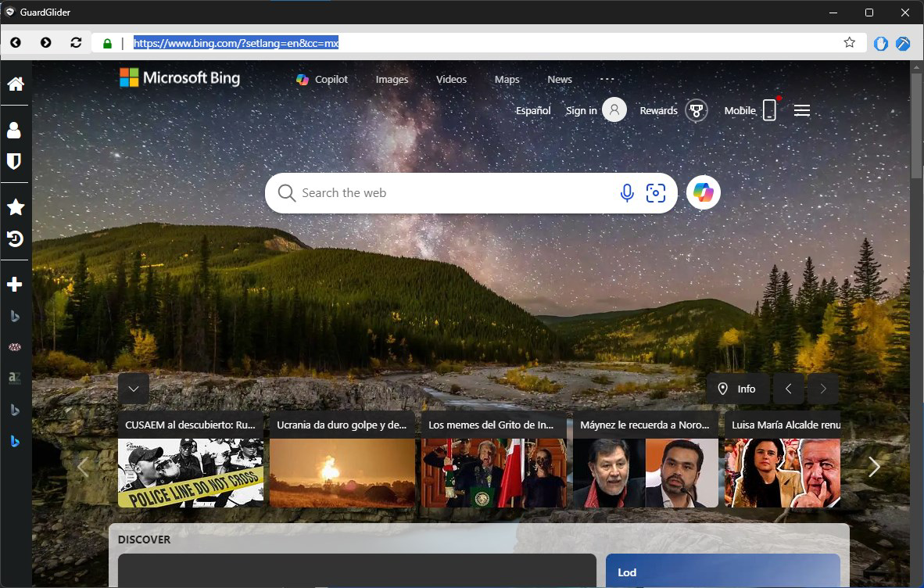The image size is (924, 588).
Task: Open Máynez le recuerda a Noroña card
Action: [x=645, y=460]
